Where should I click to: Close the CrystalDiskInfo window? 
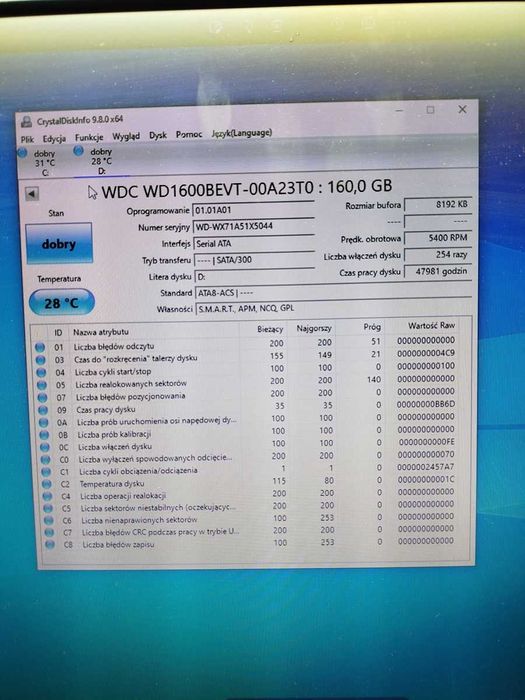[462, 109]
